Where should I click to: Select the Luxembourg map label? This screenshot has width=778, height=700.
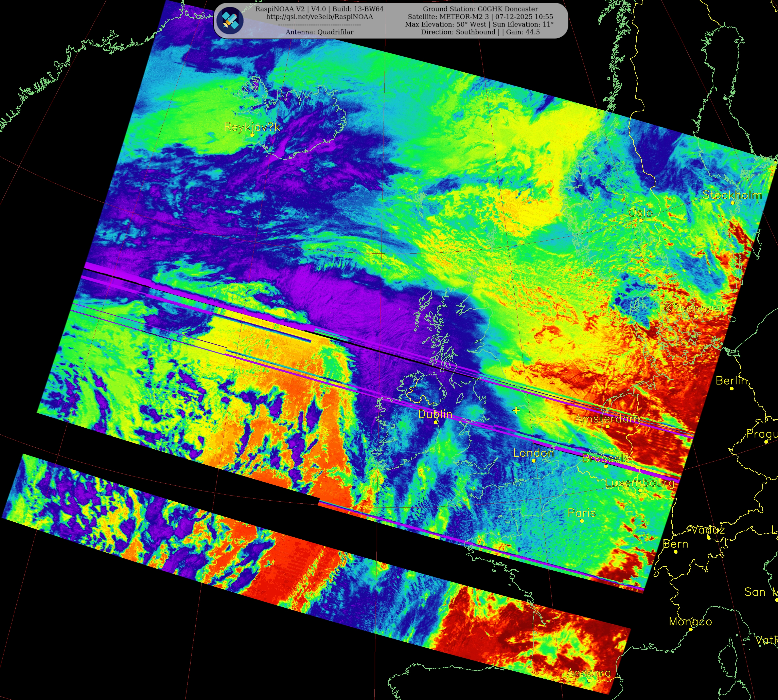coord(640,483)
